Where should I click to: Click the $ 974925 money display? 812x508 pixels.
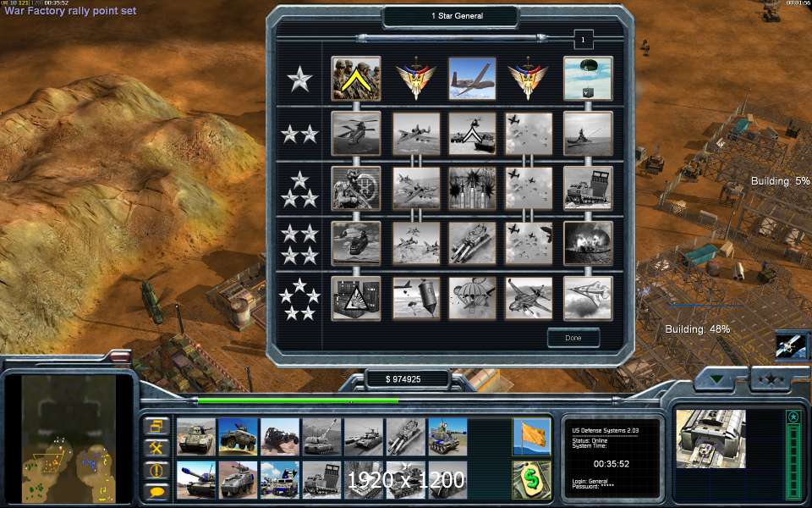(403, 379)
